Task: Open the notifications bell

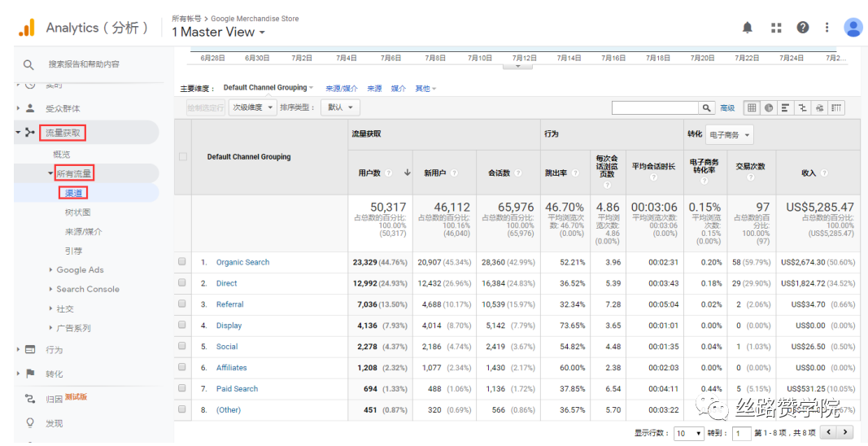Action: [x=748, y=27]
